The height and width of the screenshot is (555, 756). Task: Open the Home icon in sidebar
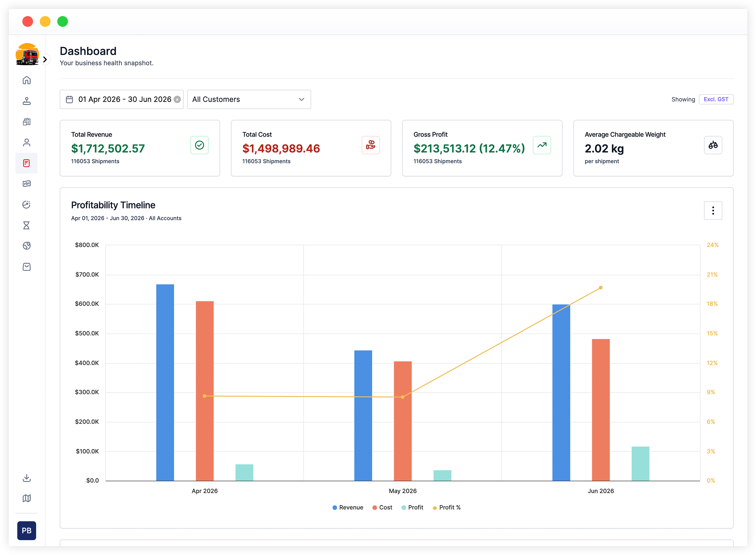[x=27, y=80]
